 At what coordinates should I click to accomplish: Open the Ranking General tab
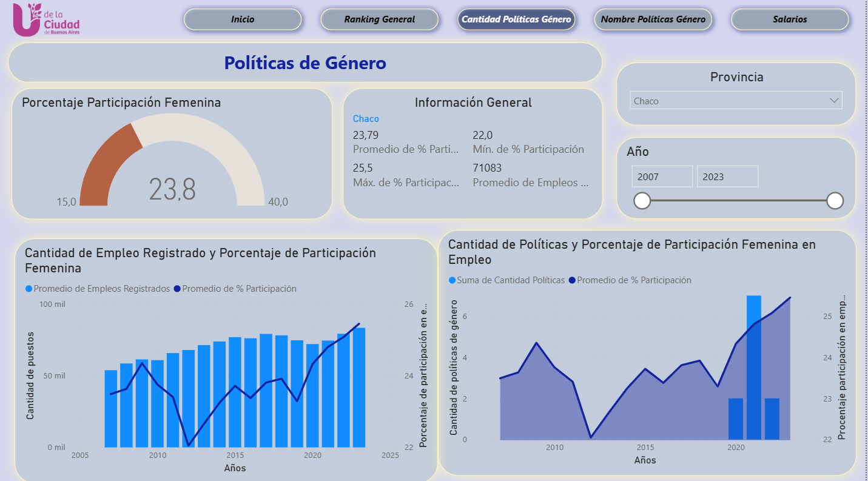379,19
